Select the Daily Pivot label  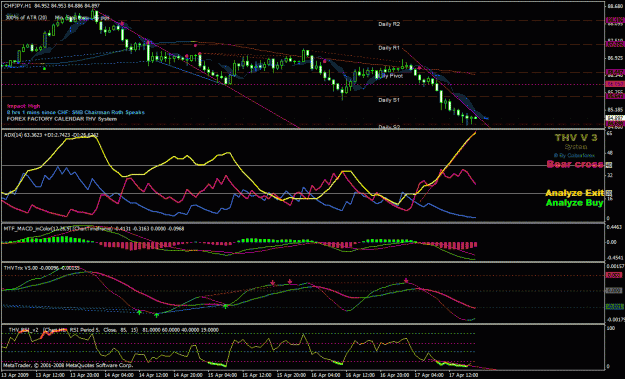click(x=391, y=76)
